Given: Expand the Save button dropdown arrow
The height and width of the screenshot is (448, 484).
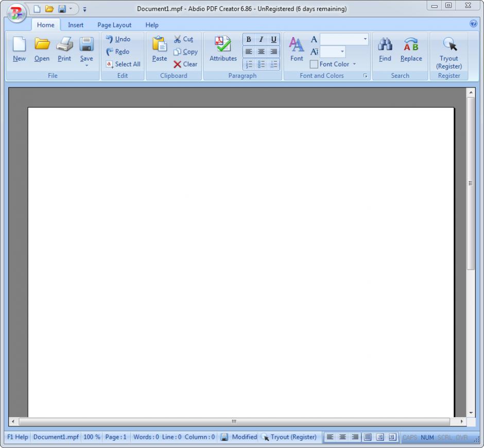Looking at the screenshot, I should coord(87,65).
